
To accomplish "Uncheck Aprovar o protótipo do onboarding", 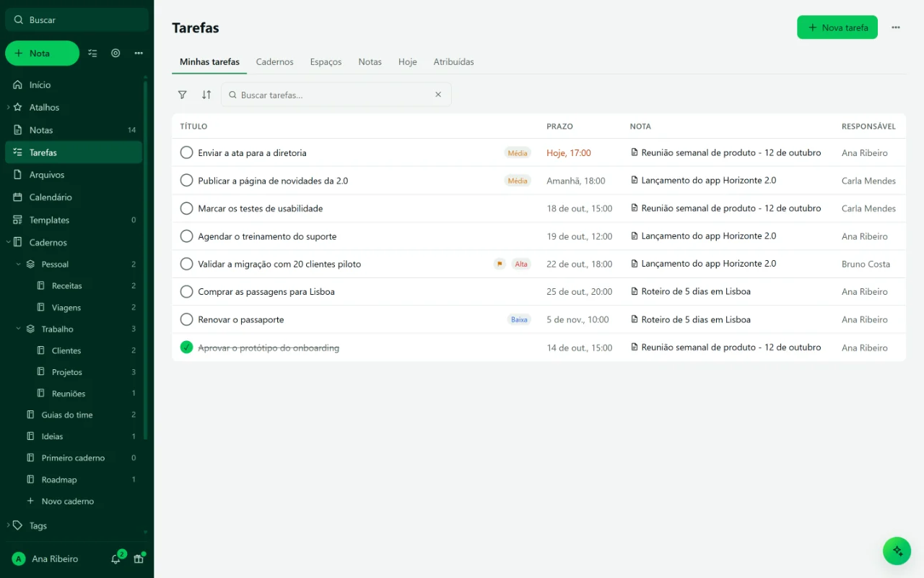I will [x=186, y=348].
